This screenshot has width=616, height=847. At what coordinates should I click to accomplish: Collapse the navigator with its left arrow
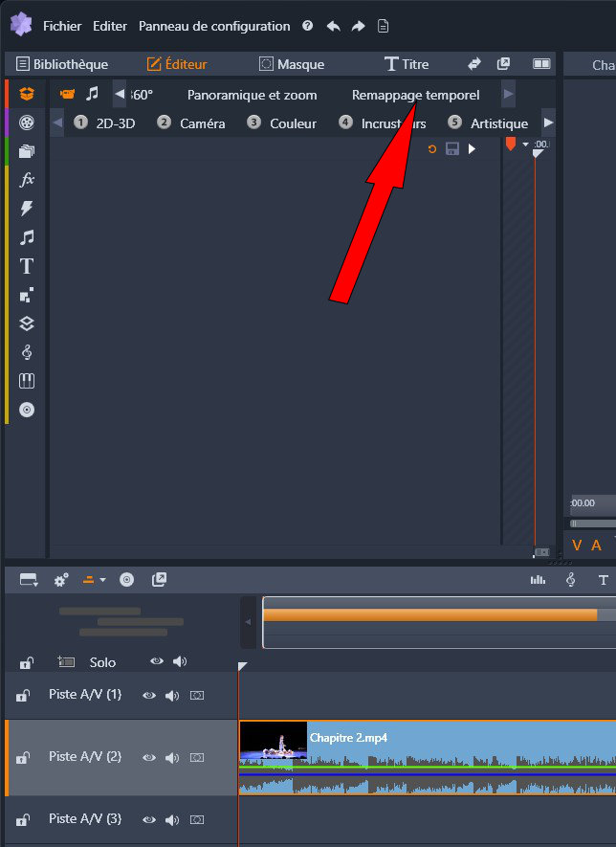coord(248,622)
